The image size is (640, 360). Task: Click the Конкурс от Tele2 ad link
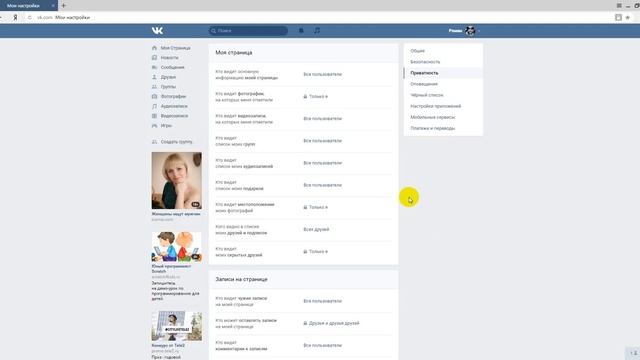click(x=168, y=345)
